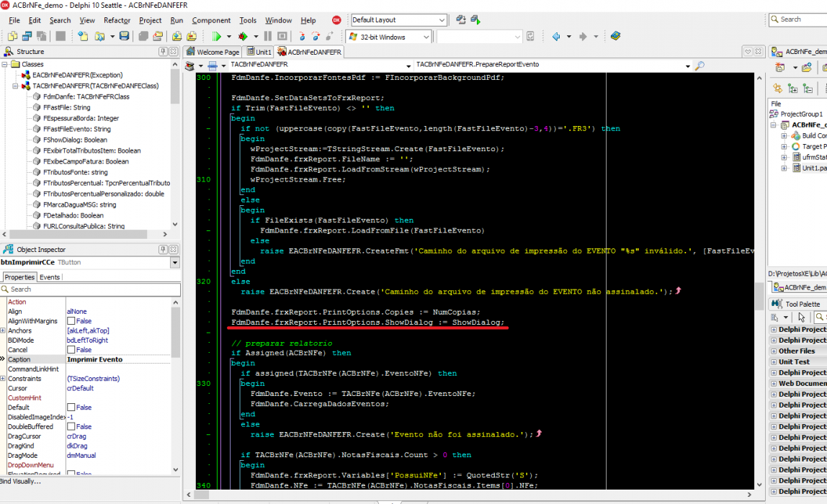Select FdmDanfe field in Structure tree
The image size is (827, 504).
coord(86,96)
